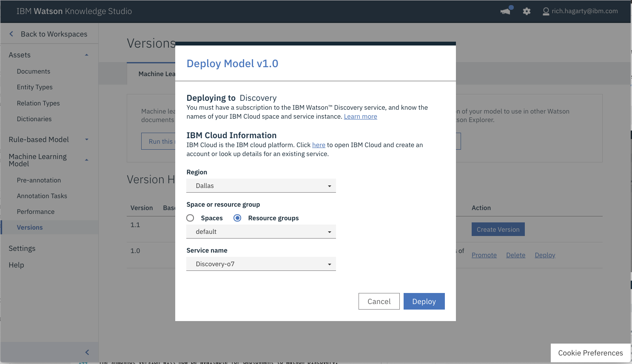
Task: Open the Region dropdown showing Dallas
Action: (x=261, y=186)
